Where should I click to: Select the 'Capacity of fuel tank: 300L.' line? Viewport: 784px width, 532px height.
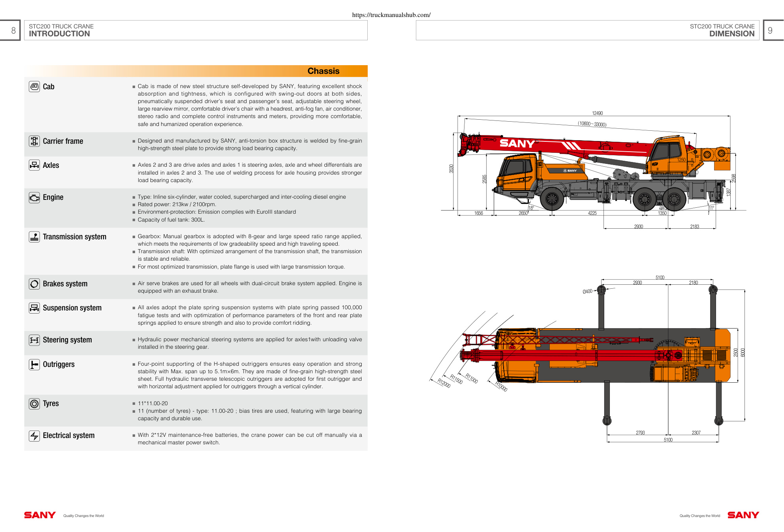pos(171,220)
